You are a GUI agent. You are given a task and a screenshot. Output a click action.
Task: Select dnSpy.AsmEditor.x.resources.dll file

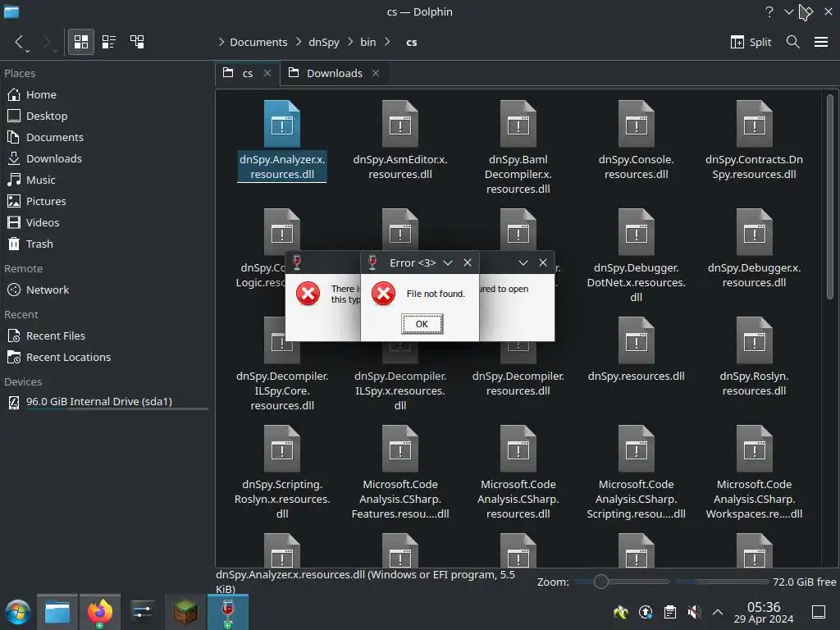pos(400,141)
